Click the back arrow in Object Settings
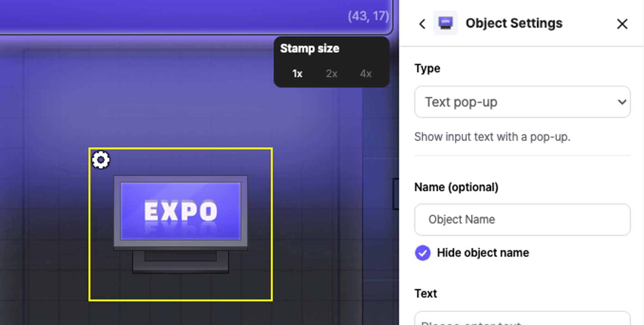 pyautogui.click(x=422, y=24)
